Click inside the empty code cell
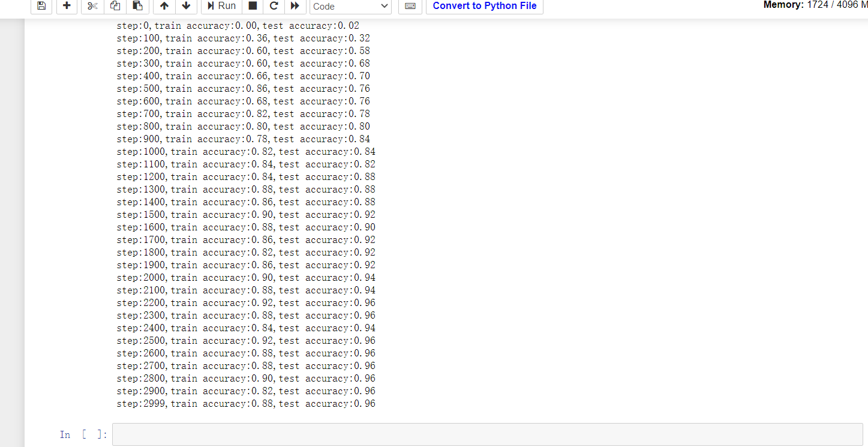 click(x=486, y=434)
